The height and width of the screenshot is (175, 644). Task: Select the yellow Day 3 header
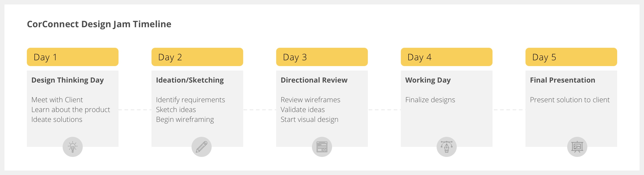[322, 57]
